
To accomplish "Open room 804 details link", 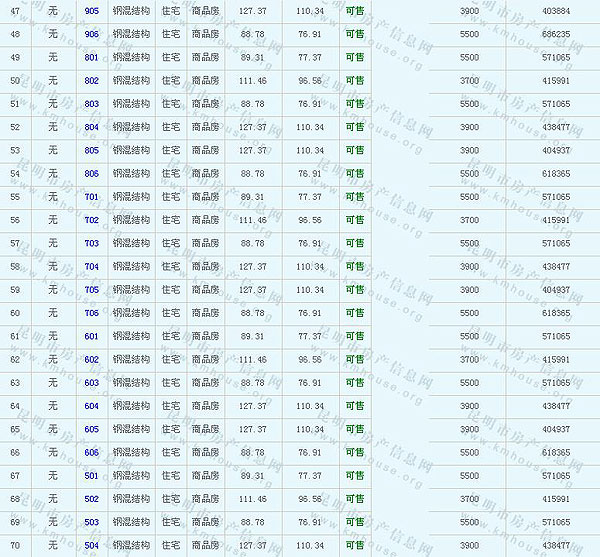I will (x=92, y=127).
